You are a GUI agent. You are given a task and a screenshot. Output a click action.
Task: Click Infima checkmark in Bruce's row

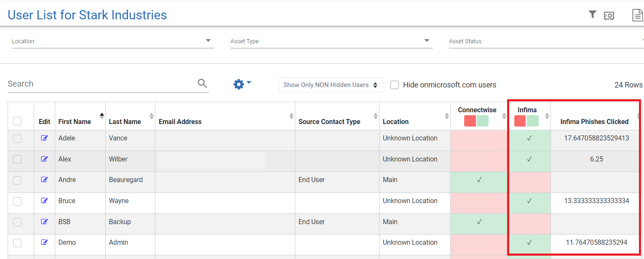point(529,201)
